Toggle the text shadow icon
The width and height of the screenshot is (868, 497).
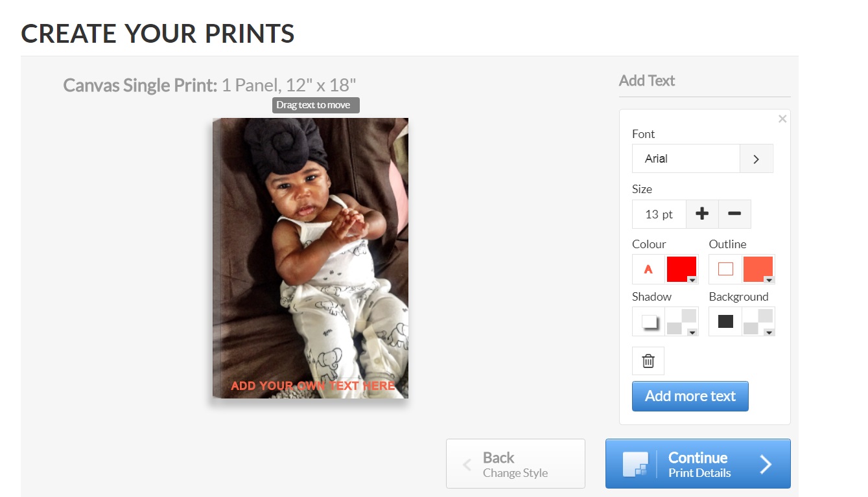(648, 321)
